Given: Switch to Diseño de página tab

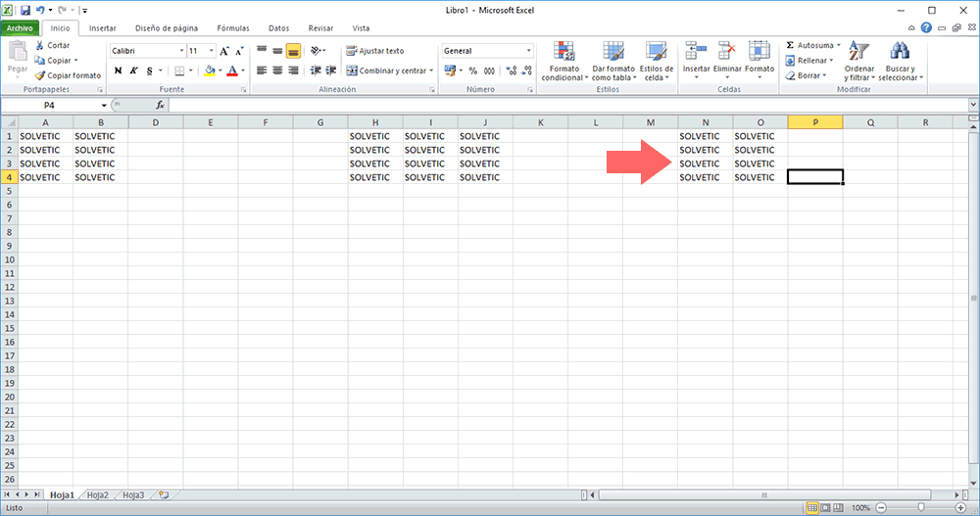Looking at the screenshot, I should click(167, 28).
